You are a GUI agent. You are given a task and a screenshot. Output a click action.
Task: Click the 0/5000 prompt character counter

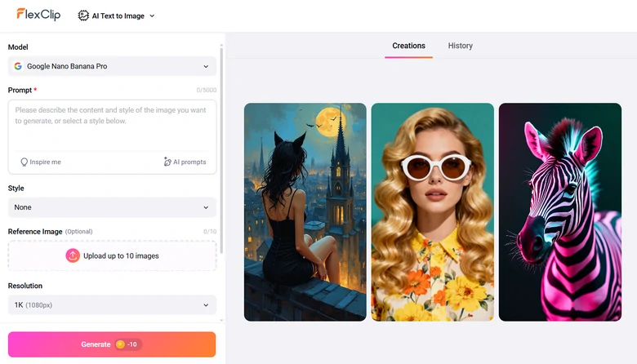[207, 90]
